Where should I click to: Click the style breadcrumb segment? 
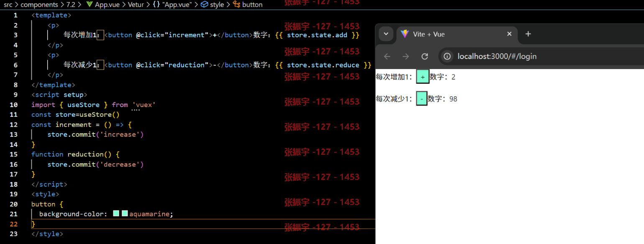[x=217, y=5]
